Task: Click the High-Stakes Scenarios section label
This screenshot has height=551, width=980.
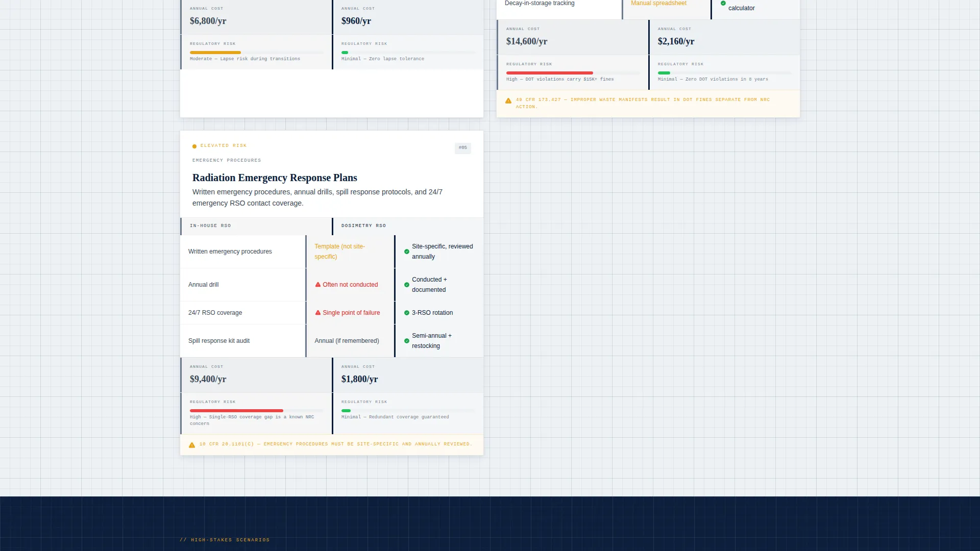Action: point(225,540)
